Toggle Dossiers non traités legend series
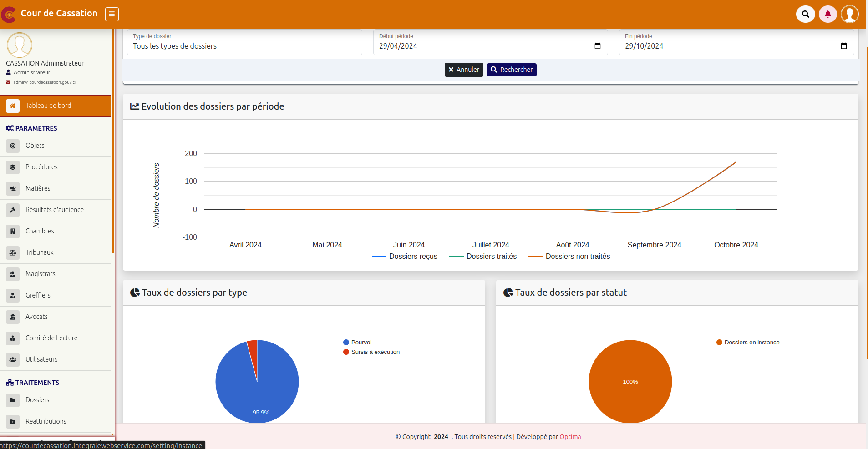Image resolution: width=868 pixels, height=449 pixels. pos(569,257)
